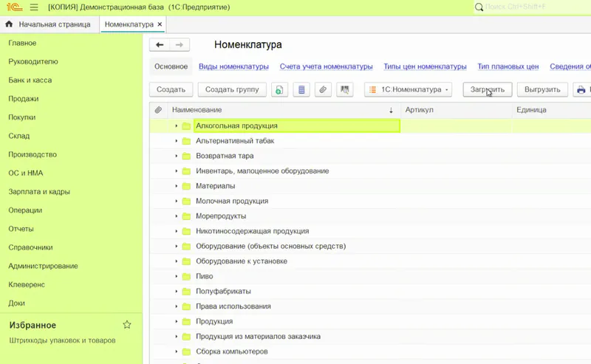Open the Справочники section in sidebar
Viewport: 591px width, 364px height.
[30, 247]
